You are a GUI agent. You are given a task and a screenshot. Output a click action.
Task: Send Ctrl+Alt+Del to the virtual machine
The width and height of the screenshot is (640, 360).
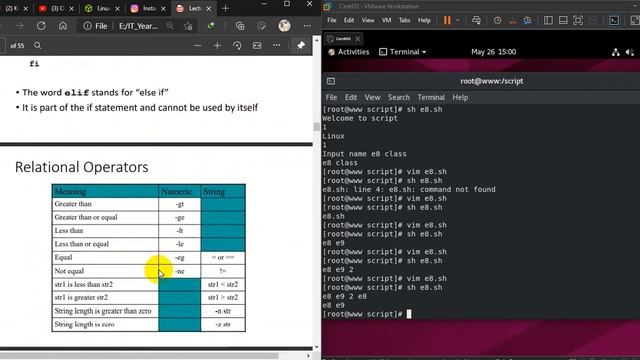coord(476,20)
